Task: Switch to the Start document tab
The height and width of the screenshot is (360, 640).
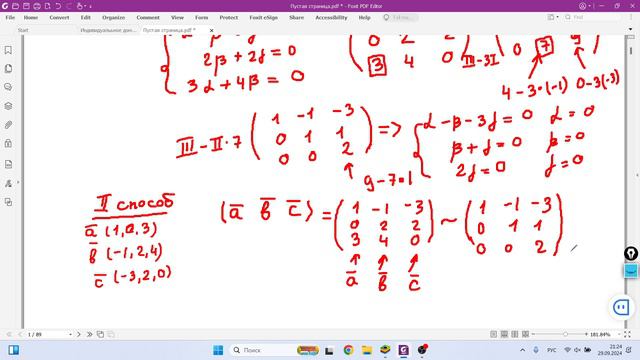Action: [23, 30]
